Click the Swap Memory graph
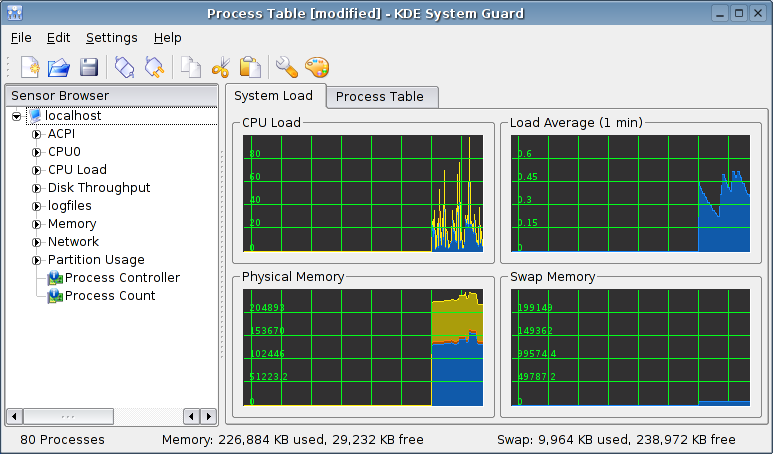This screenshot has width=773, height=454. coord(631,348)
